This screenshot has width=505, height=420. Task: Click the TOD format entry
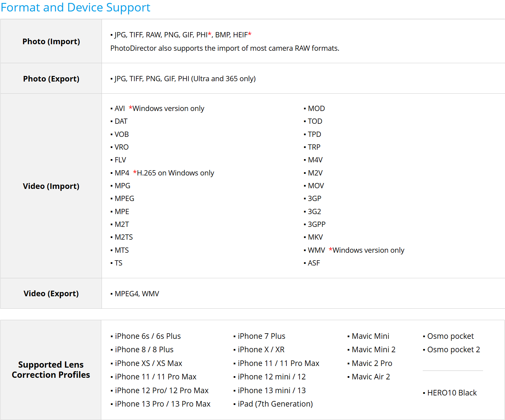pyautogui.click(x=315, y=121)
